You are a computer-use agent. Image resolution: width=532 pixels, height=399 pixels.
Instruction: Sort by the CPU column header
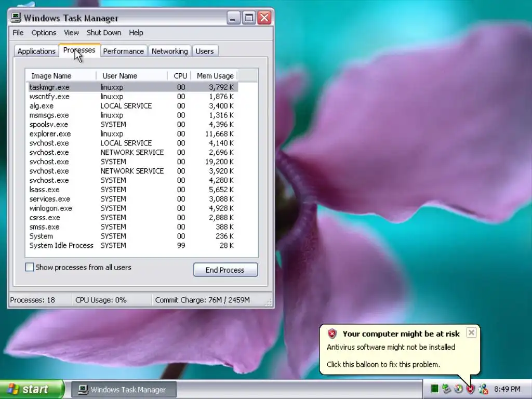click(179, 76)
